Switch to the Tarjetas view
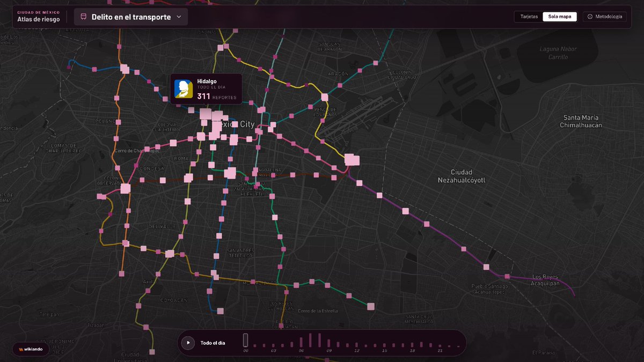The width and height of the screenshot is (644, 362). point(529,17)
